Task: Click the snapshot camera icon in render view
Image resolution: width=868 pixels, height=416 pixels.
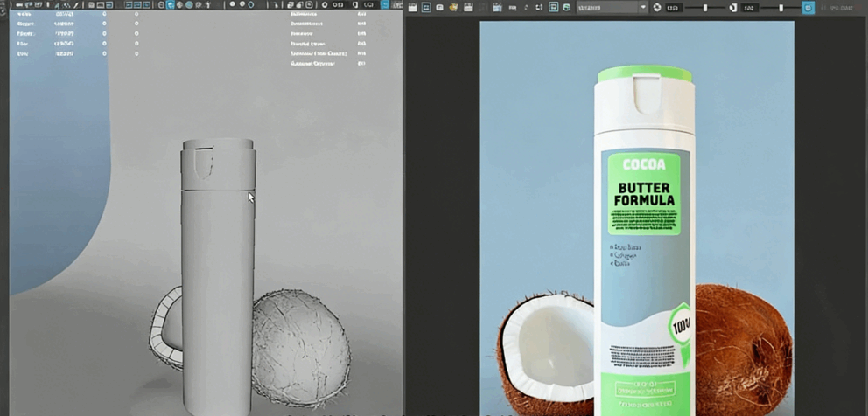Action: [x=439, y=7]
